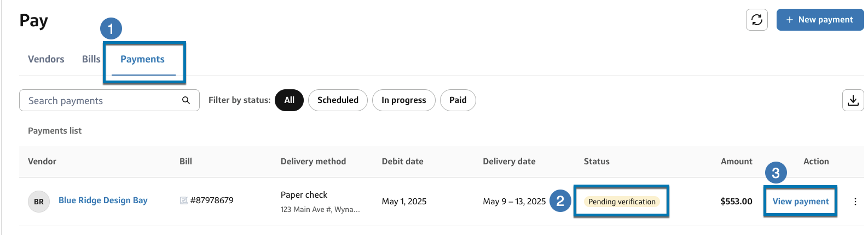Click the View payment link
Screen dimensions: 868x235
(x=800, y=202)
